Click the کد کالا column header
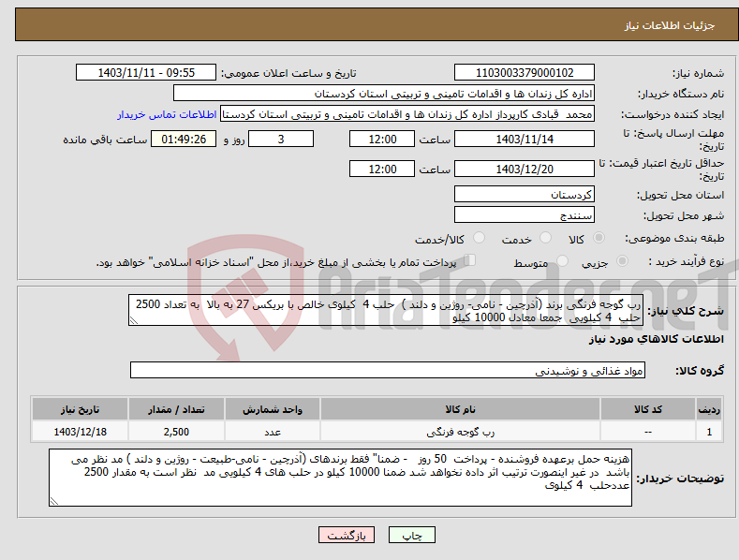This screenshot has width=739, height=560. (648, 409)
